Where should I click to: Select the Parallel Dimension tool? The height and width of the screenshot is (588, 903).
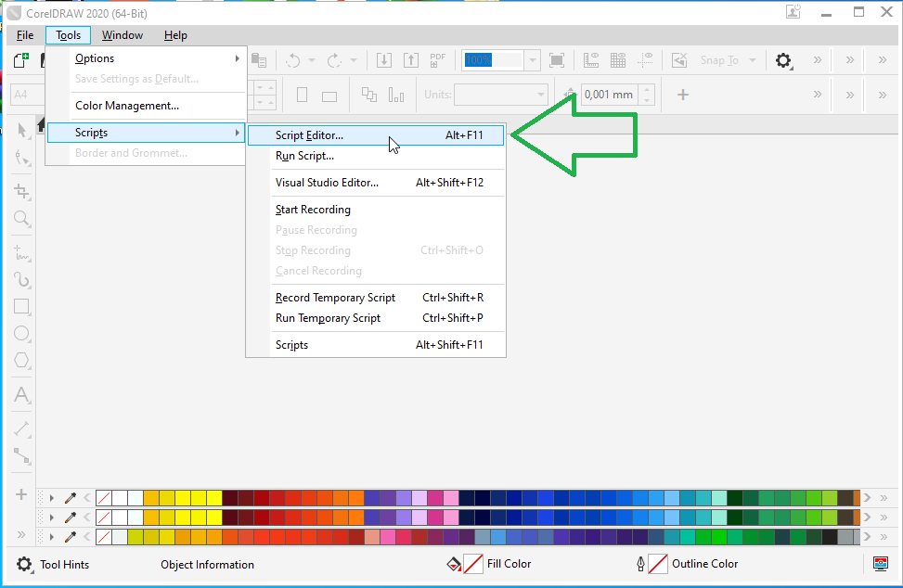point(22,428)
